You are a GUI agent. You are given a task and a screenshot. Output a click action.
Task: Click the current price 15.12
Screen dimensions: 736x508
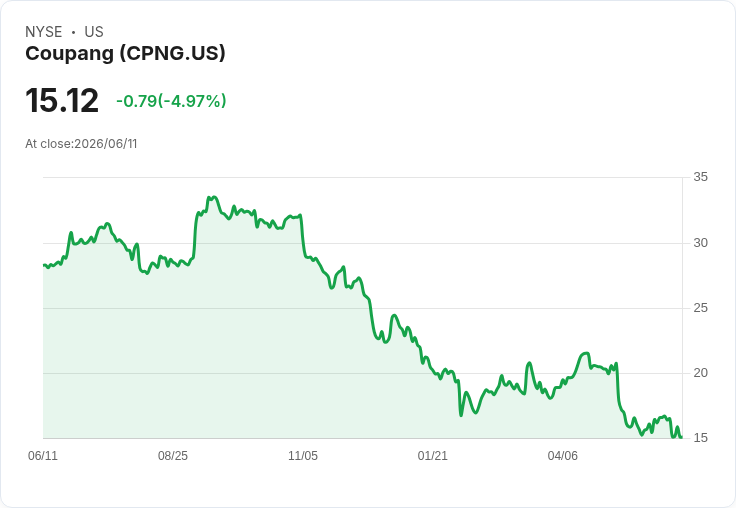(62, 100)
